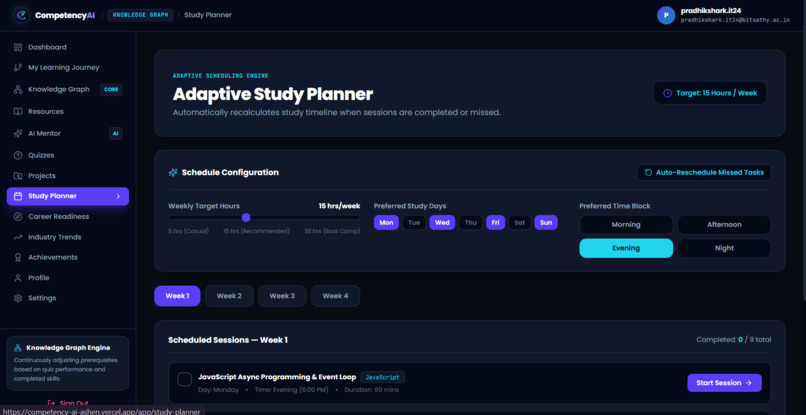The image size is (806, 415).
Task: Click the Start Session button
Action: tap(724, 383)
